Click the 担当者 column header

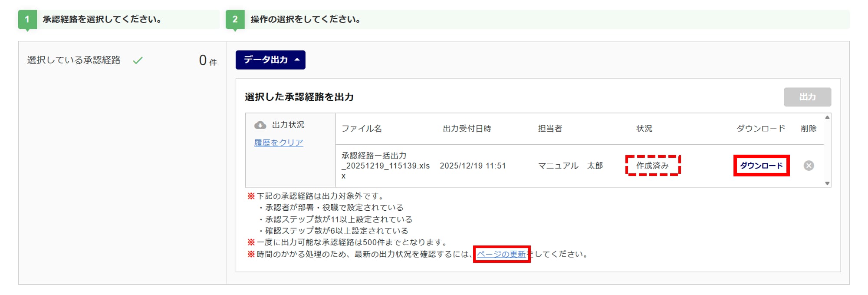(550, 129)
